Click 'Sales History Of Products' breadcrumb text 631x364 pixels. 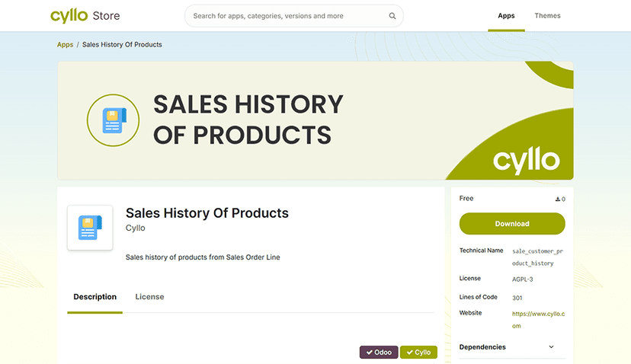pos(122,45)
